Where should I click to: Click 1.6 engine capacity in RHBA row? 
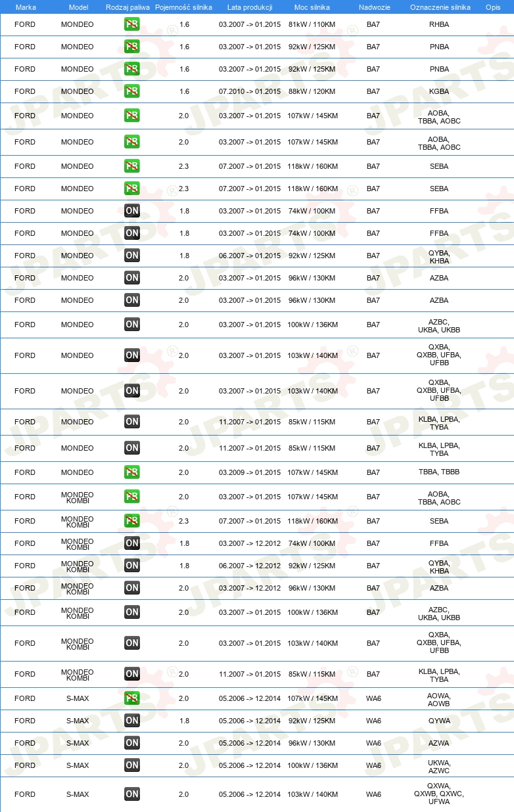tap(184, 24)
